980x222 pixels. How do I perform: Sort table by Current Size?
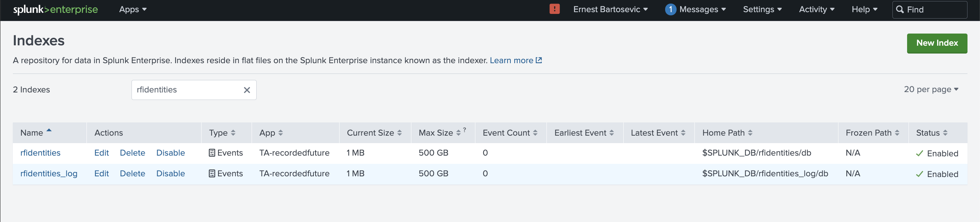tap(373, 133)
